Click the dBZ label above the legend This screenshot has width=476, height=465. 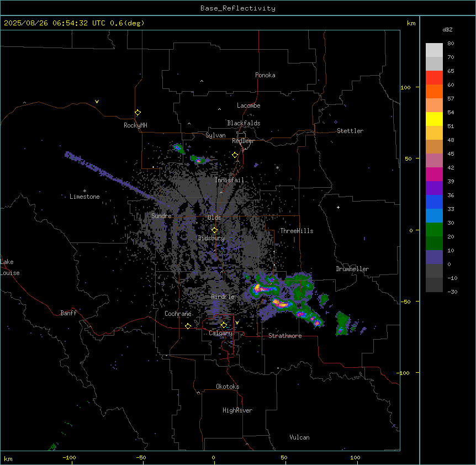(447, 29)
